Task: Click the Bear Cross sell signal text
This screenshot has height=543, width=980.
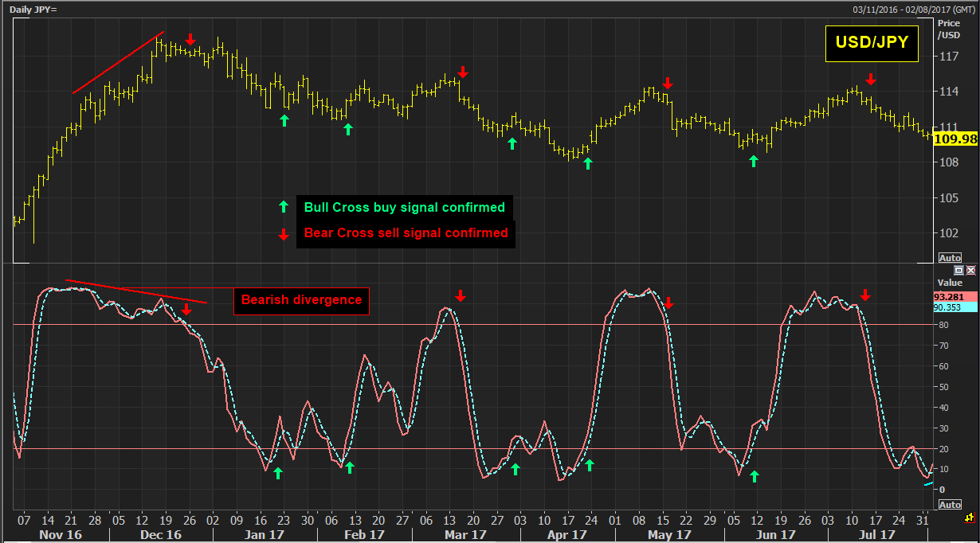Action: pyautogui.click(x=406, y=234)
